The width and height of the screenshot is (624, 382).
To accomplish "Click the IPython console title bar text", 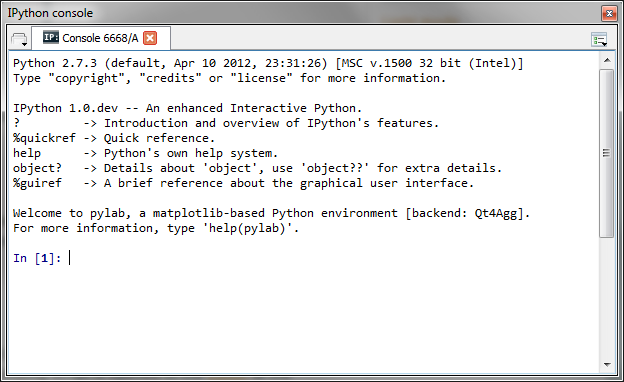I will tap(50, 13).
